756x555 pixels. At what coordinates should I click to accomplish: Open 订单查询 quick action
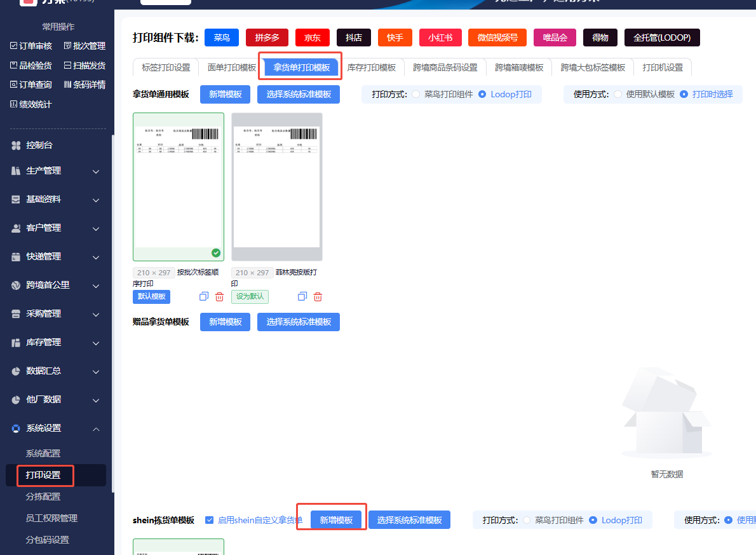coord(31,85)
